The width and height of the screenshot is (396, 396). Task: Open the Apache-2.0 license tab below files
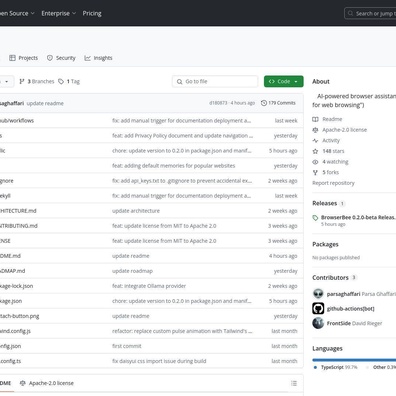(x=47, y=383)
